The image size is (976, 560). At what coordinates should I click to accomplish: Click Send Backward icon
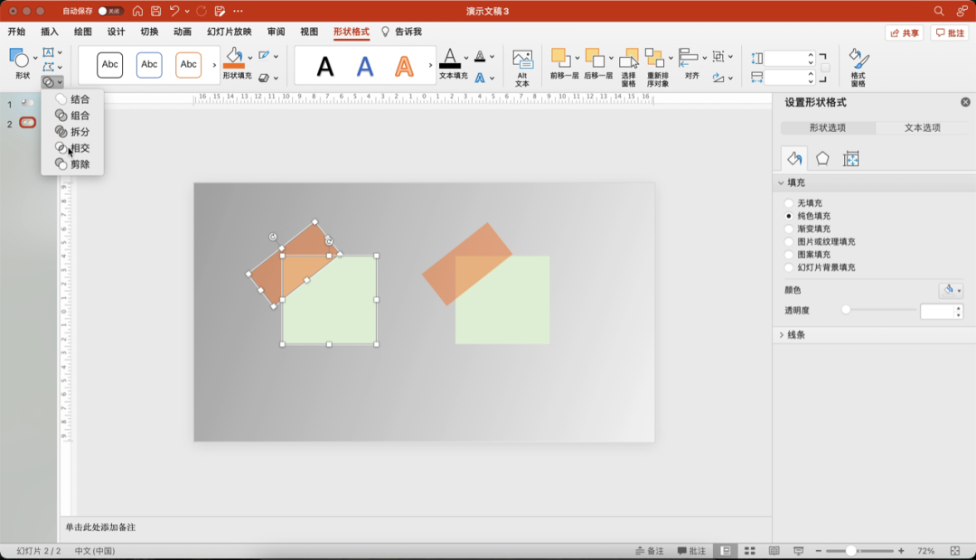pyautogui.click(x=595, y=58)
